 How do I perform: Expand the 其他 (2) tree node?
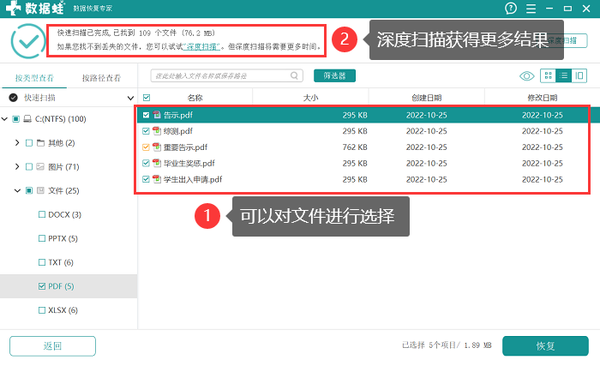[17, 143]
